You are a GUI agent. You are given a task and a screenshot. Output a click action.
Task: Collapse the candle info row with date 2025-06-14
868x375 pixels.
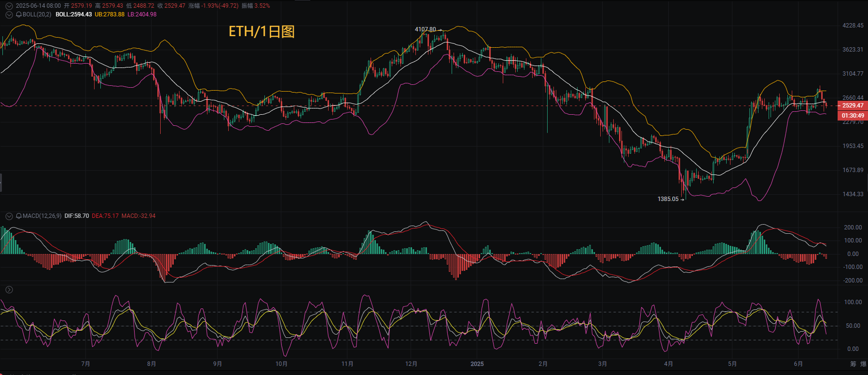pyautogui.click(x=9, y=6)
